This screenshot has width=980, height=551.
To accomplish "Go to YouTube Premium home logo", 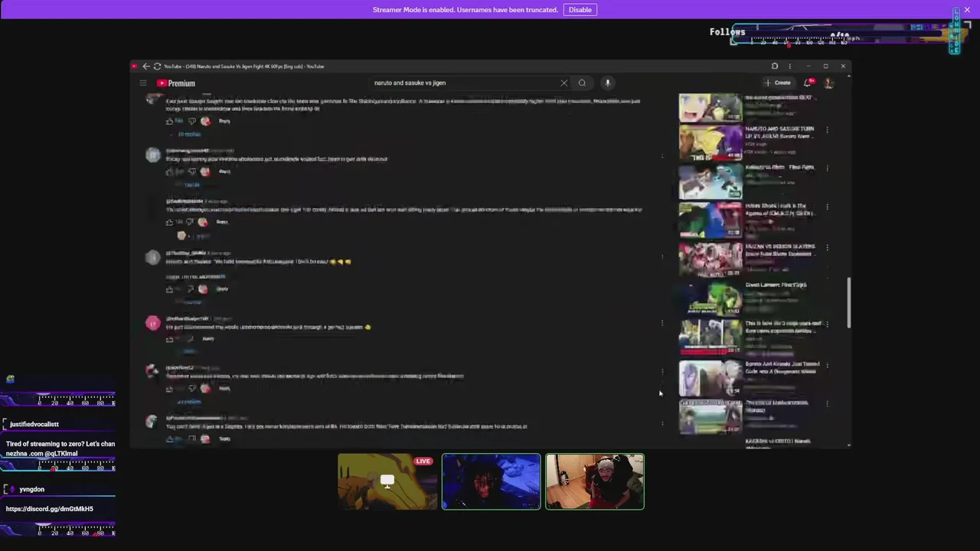I will pyautogui.click(x=176, y=83).
